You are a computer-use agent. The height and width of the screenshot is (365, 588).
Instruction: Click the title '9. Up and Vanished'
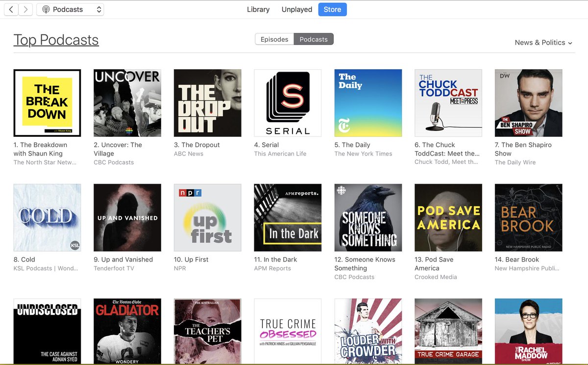(x=123, y=260)
